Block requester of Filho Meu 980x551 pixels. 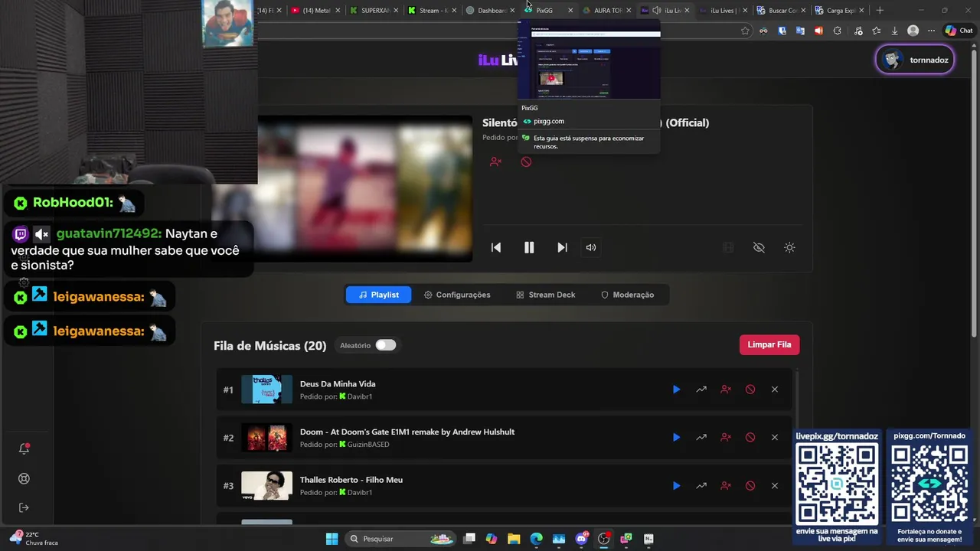pyautogui.click(x=726, y=486)
